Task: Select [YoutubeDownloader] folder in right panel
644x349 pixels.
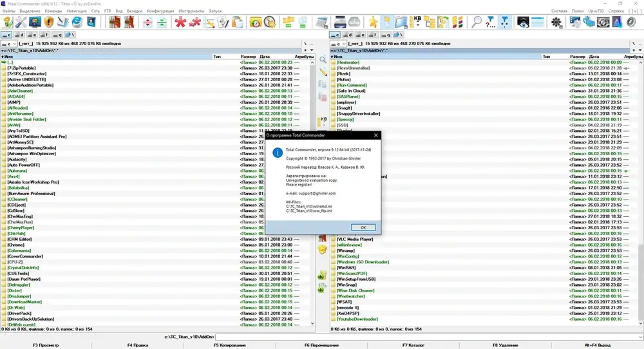Action: coord(357,319)
